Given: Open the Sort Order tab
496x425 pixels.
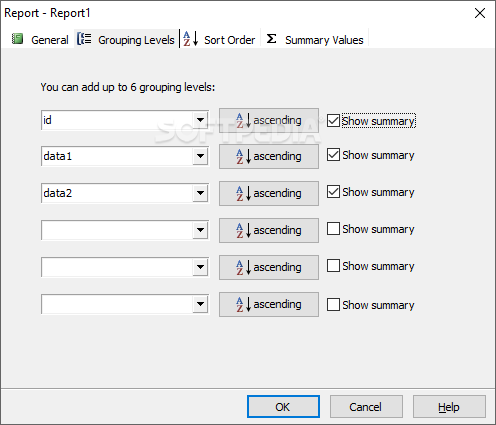Looking at the screenshot, I should [220, 39].
